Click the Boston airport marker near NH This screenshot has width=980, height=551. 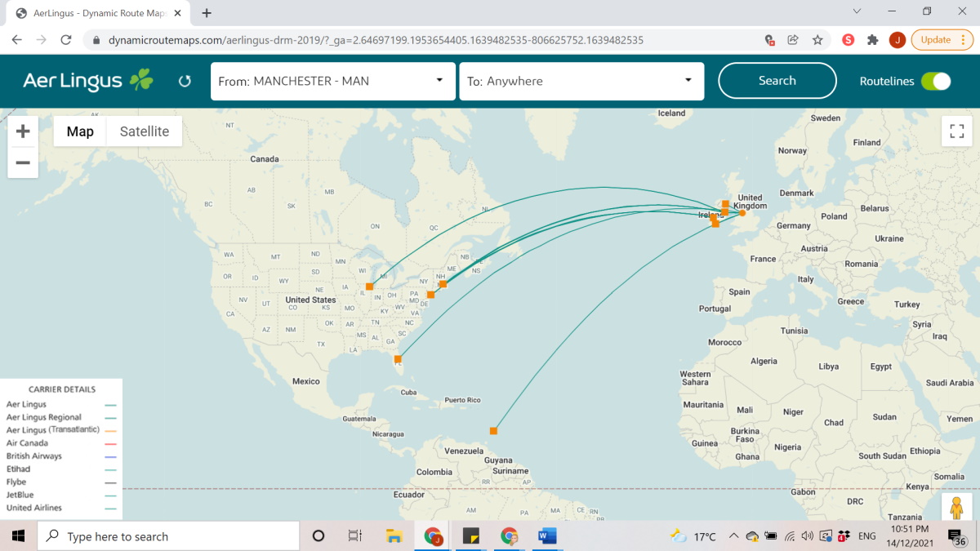pos(443,284)
